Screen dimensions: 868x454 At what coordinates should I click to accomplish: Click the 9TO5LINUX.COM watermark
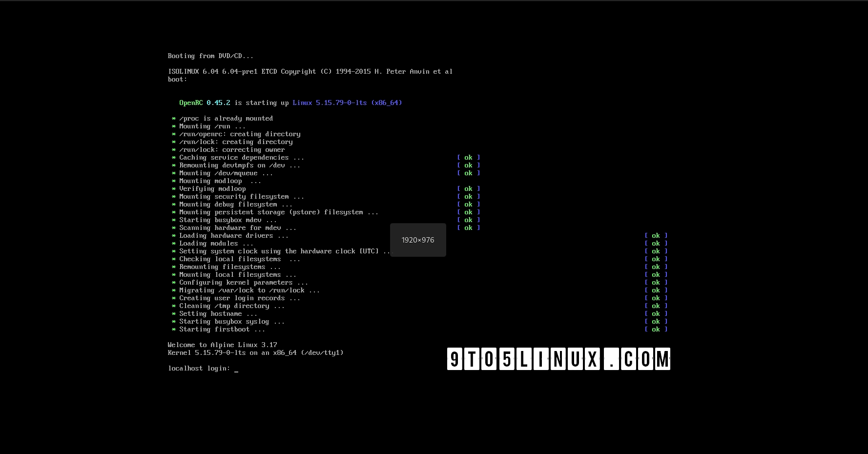(558, 359)
